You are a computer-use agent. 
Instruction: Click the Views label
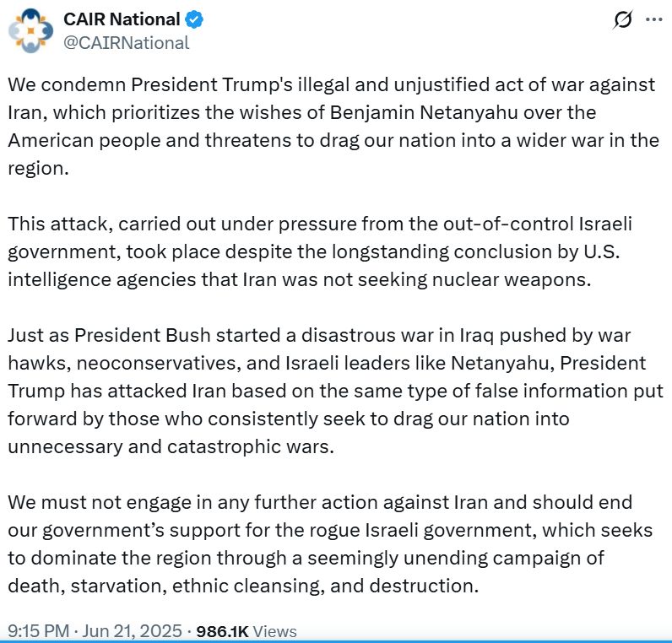tap(274, 631)
